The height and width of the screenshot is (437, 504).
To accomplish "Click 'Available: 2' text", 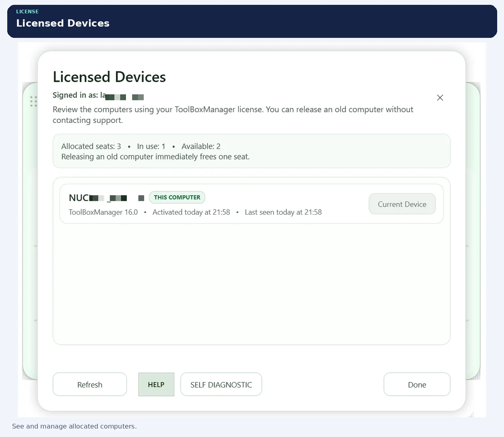I will tap(201, 147).
